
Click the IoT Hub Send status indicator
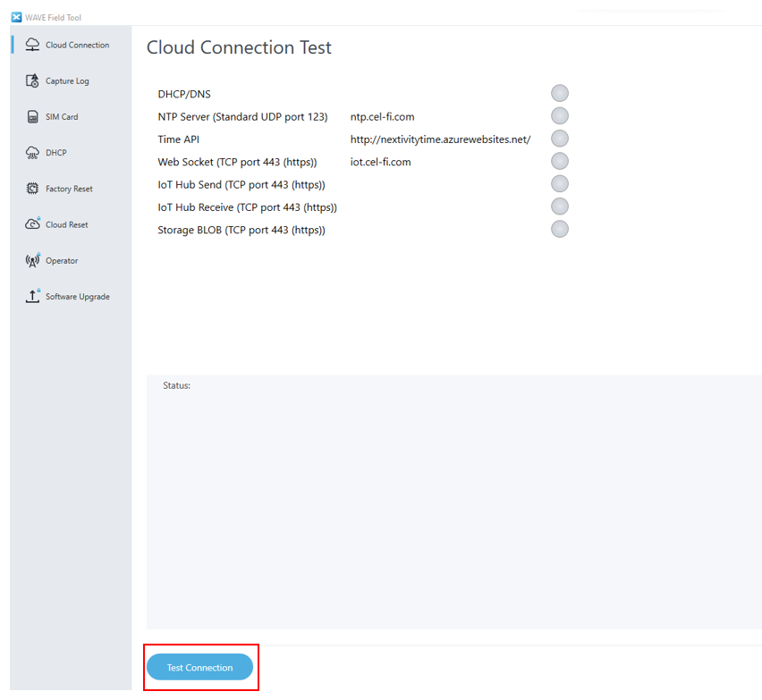[x=560, y=183]
